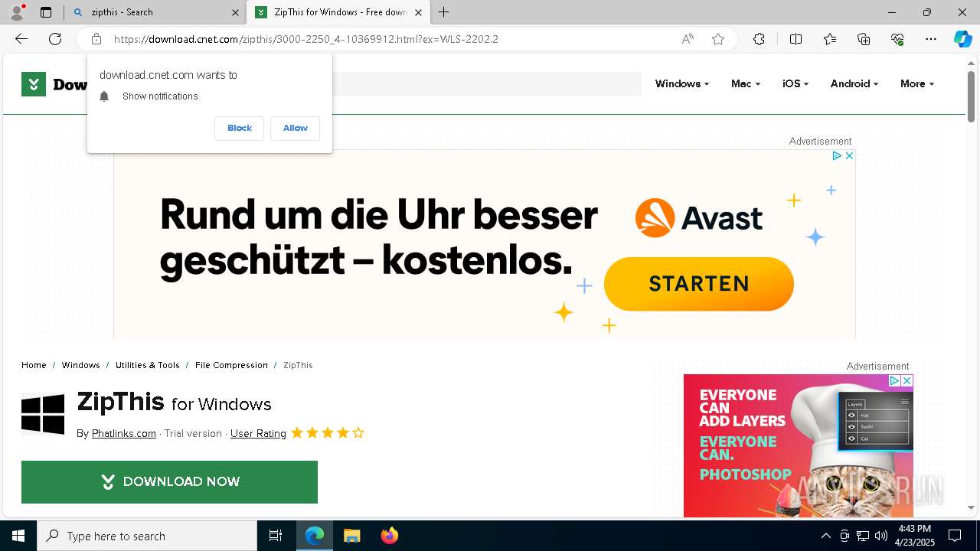The height and width of the screenshot is (551, 980).
Task: Add page to favorites star icon
Action: (718, 39)
